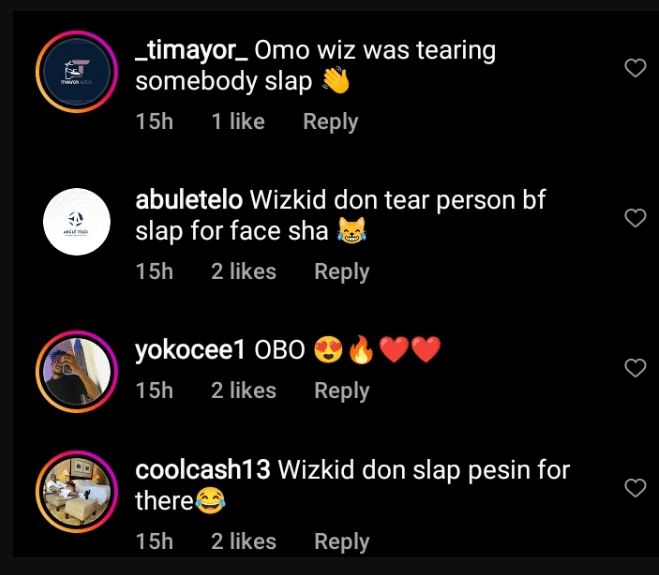
Task: Heart the comment from coolcash13
Action: point(635,488)
